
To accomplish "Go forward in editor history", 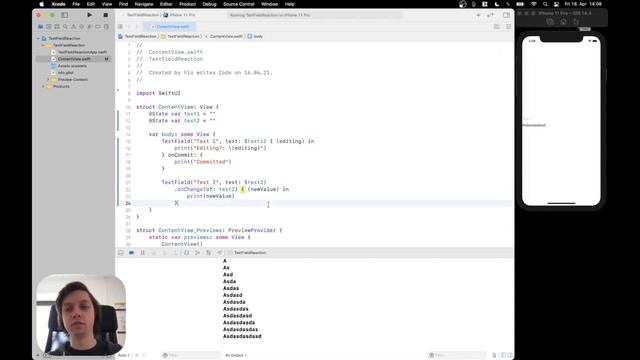I will (137, 27).
